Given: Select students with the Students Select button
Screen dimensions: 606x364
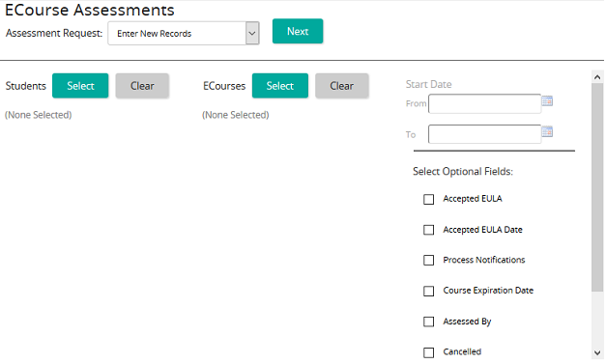Looking at the screenshot, I should pyautogui.click(x=80, y=86).
